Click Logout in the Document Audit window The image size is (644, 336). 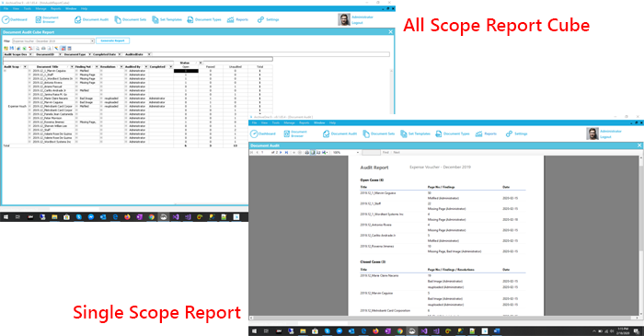tap(605, 137)
